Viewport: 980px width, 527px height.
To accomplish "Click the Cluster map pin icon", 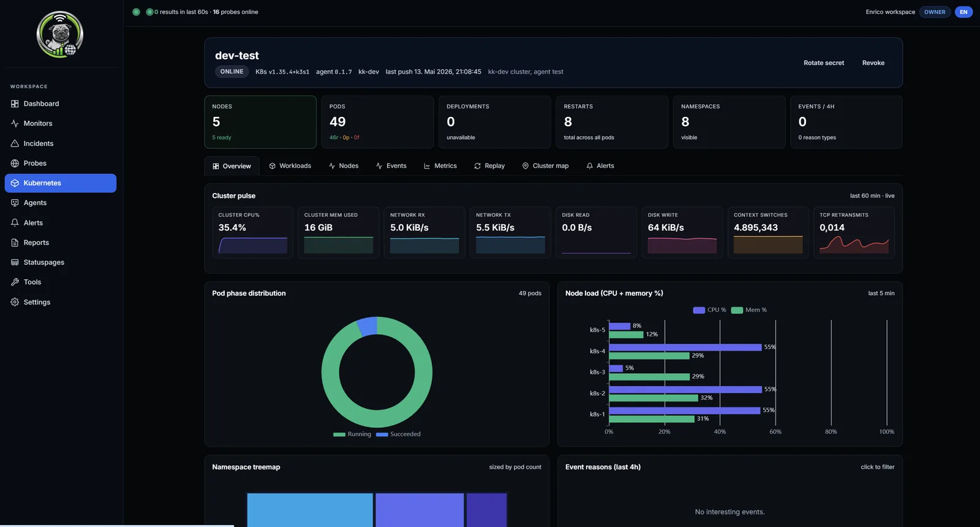I will point(526,166).
